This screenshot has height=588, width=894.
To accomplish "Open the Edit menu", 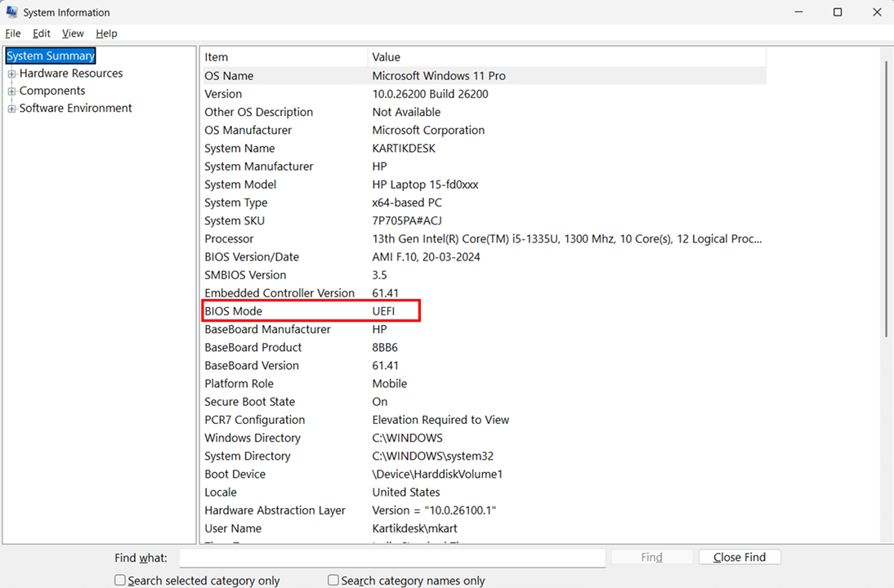I will click(x=42, y=33).
